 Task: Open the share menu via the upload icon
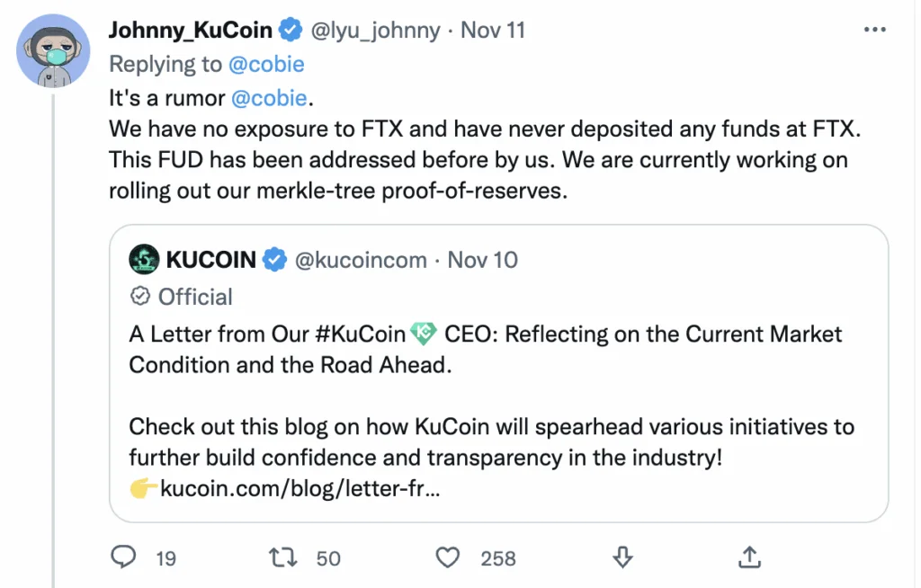(749, 557)
